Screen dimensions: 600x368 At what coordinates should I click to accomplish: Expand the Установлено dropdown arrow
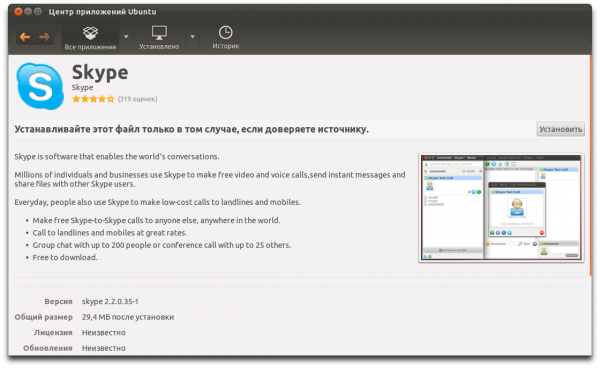point(192,37)
